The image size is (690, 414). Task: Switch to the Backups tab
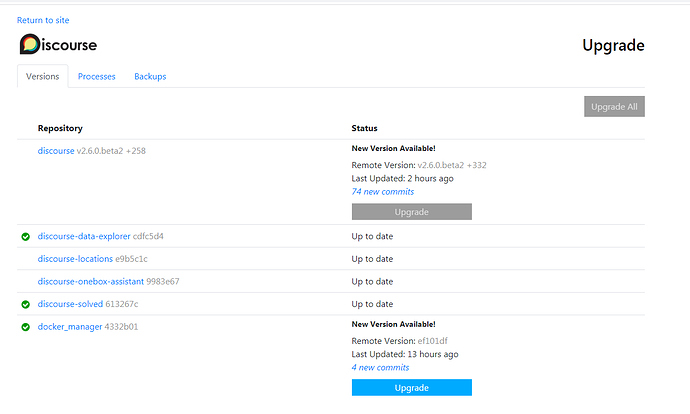150,77
